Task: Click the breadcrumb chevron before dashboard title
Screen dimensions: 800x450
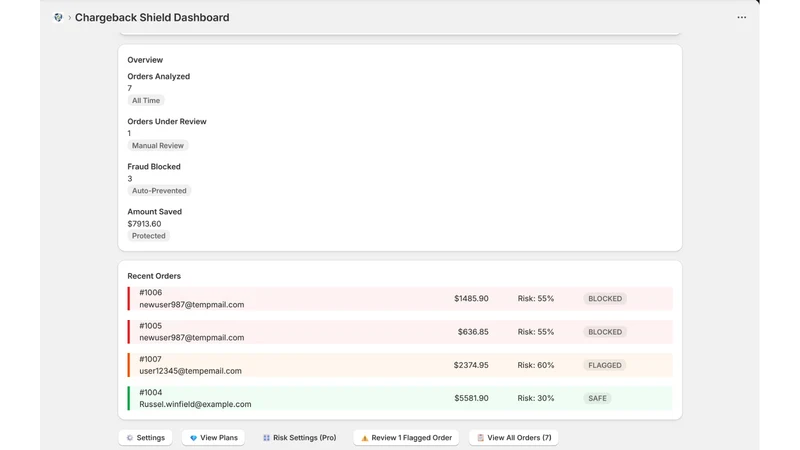Action: (69, 17)
